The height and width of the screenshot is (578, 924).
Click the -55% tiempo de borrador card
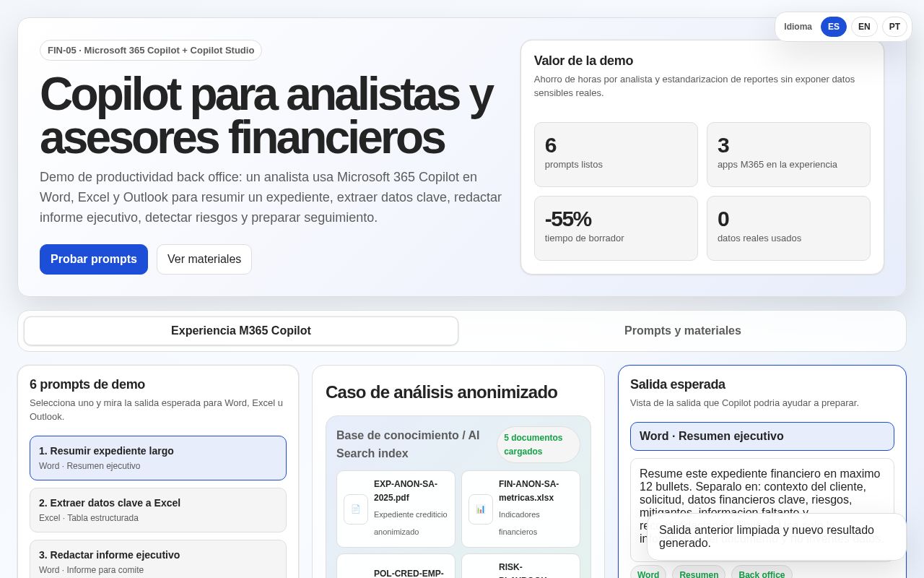616,228
